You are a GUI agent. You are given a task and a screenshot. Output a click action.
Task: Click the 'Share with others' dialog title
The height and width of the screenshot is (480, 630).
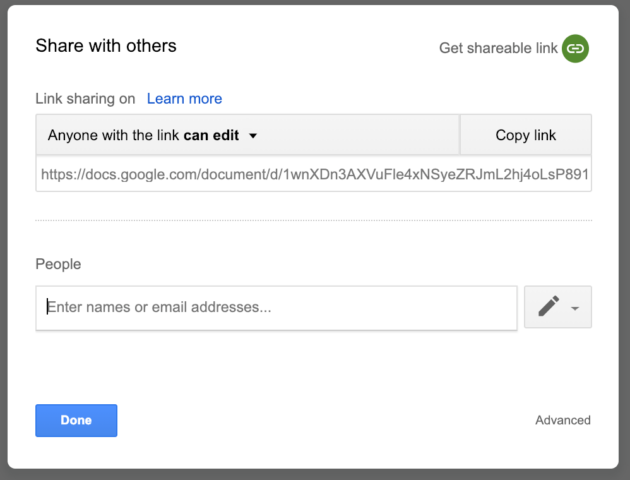[106, 45]
